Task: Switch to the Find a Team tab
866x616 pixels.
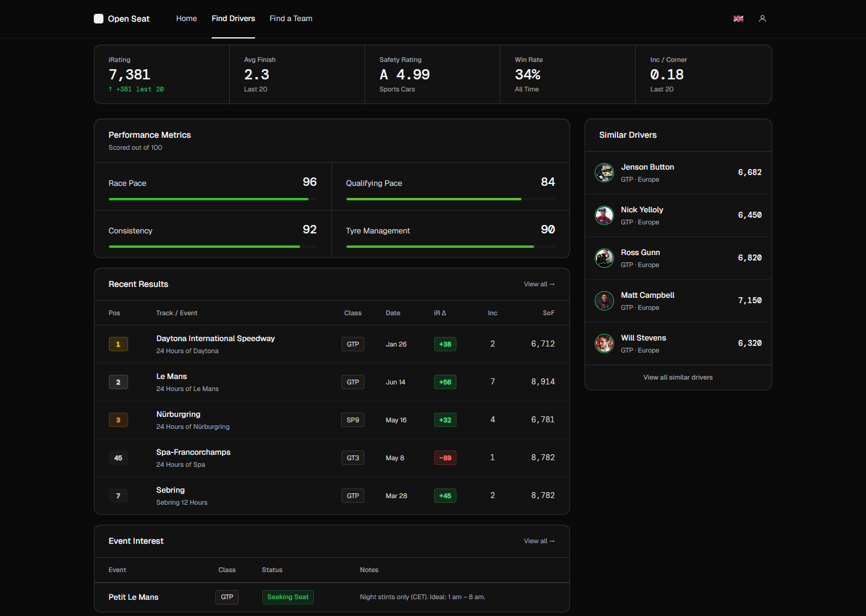Action: [291, 19]
